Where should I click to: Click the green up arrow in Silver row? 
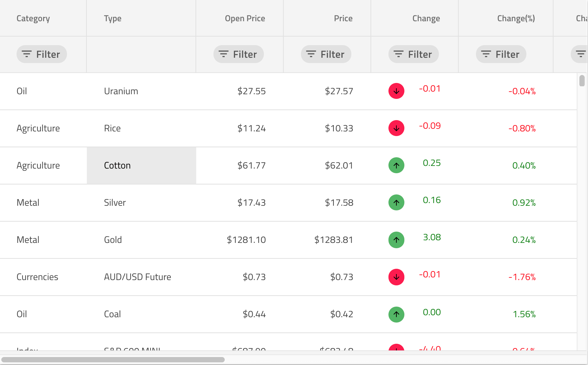(x=396, y=203)
